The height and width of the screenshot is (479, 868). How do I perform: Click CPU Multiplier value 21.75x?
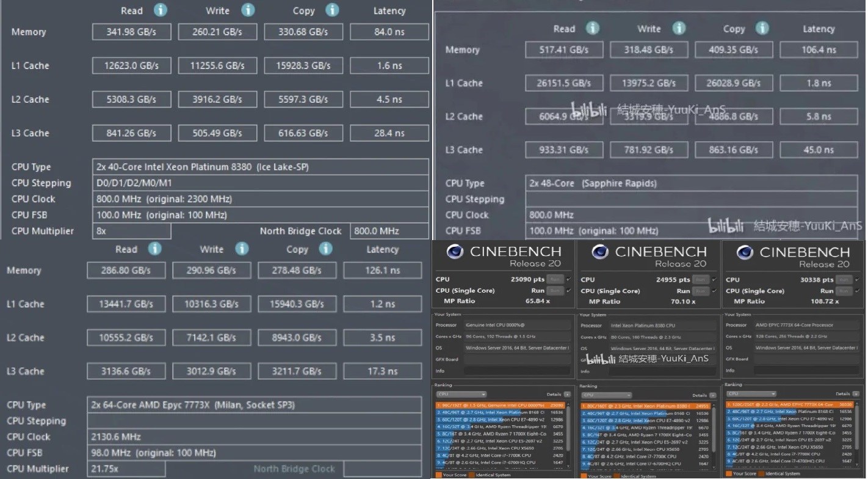[x=126, y=469]
